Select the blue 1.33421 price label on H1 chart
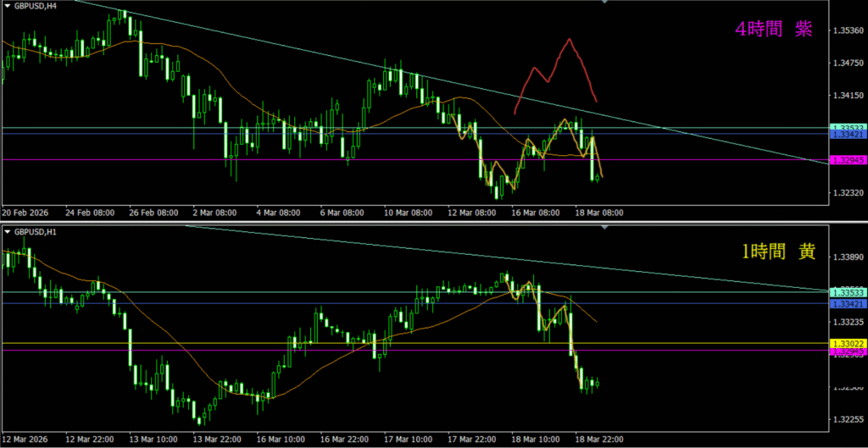The height and width of the screenshot is (448, 868). click(848, 303)
